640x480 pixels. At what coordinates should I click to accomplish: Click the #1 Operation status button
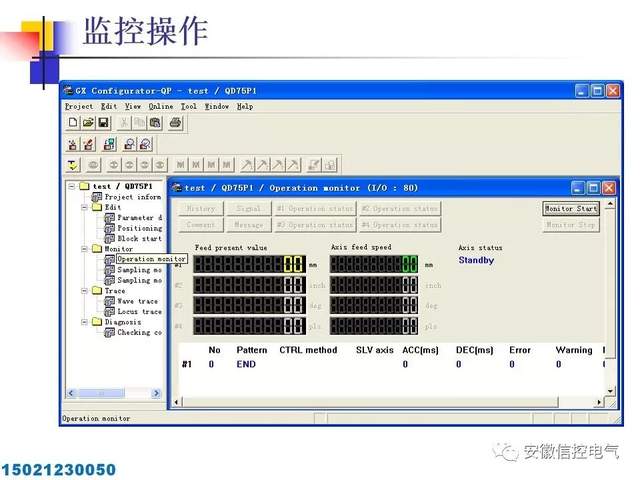(315, 209)
